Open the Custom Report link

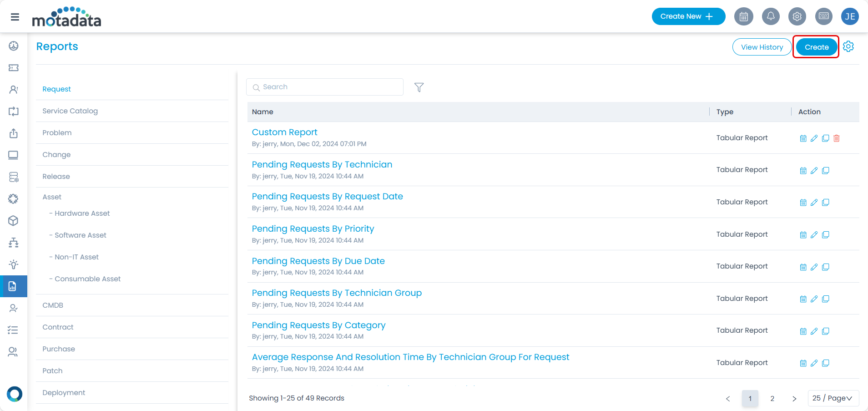pos(284,132)
